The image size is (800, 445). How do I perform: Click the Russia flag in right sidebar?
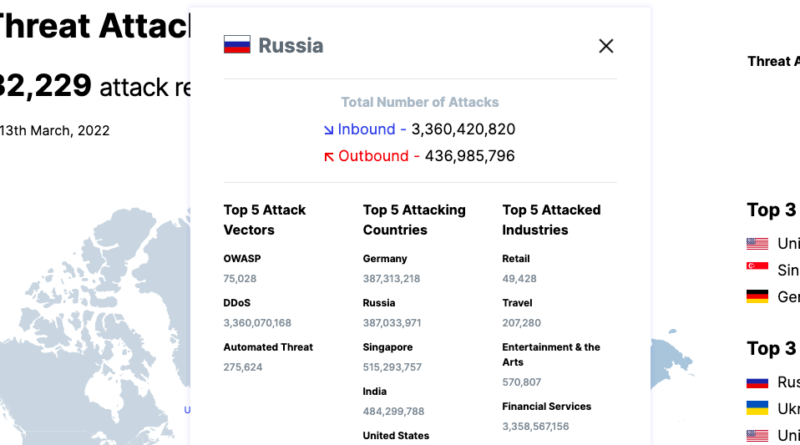757,382
